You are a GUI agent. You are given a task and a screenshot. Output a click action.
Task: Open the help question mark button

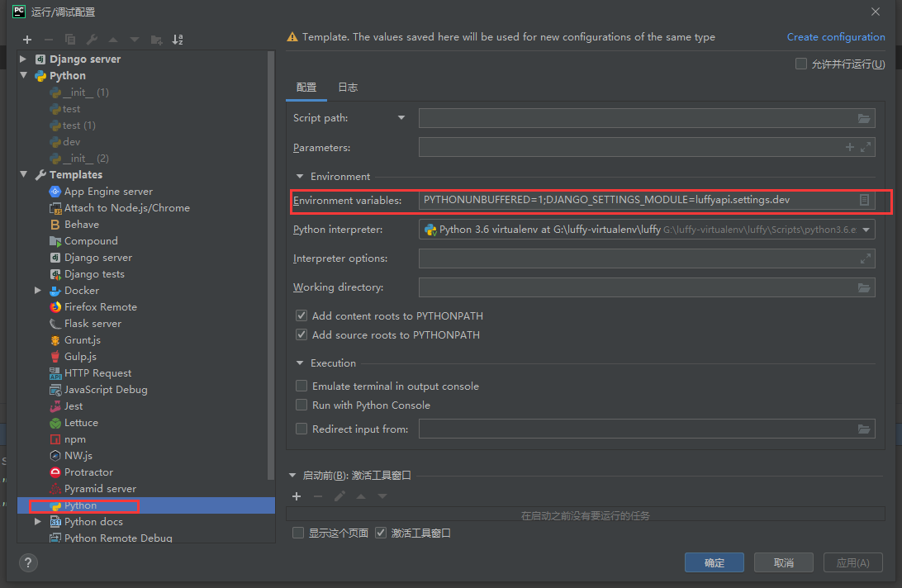pyautogui.click(x=28, y=562)
